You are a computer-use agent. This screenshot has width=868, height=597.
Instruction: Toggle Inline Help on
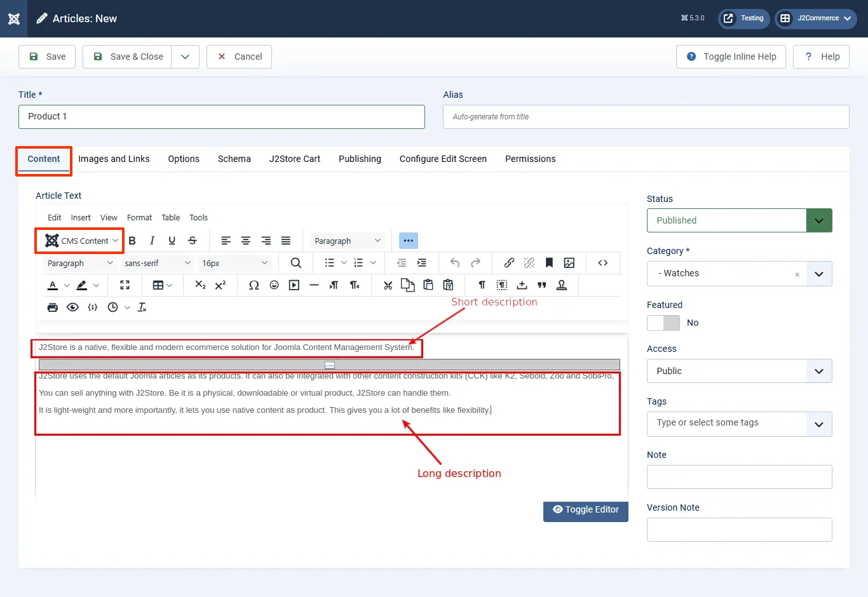(731, 57)
